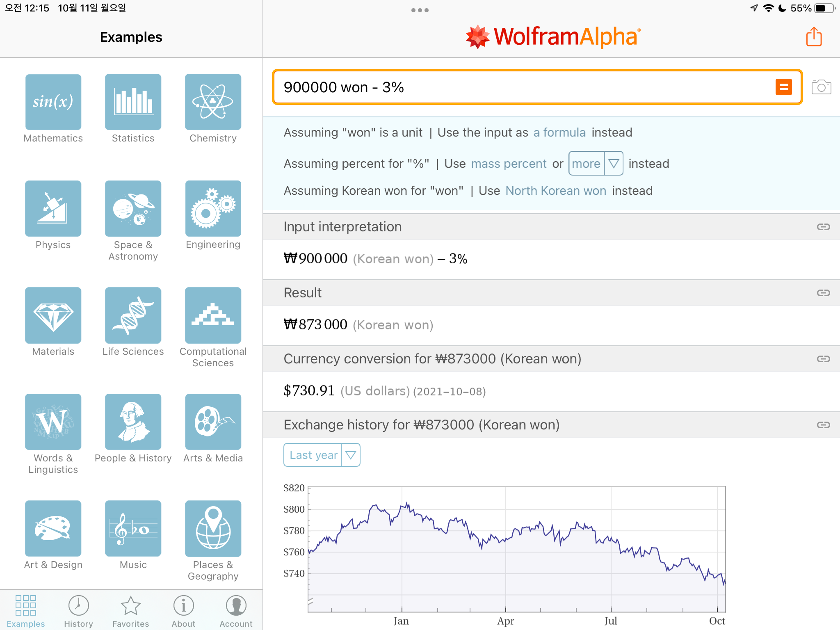Viewport: 840px width, 630px height.
Task: Tap link icon on Exchange history pod
Action: click(x=823, y=425)
